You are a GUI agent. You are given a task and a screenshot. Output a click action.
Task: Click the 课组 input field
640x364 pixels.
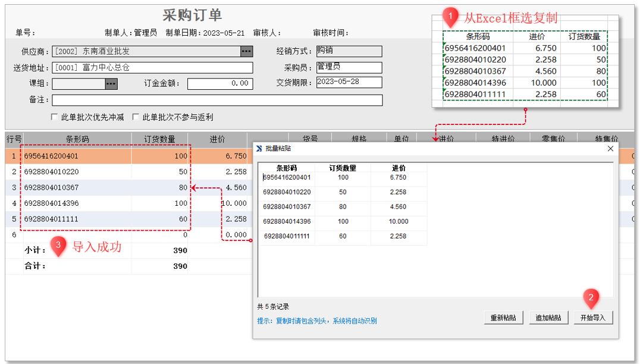79,84
